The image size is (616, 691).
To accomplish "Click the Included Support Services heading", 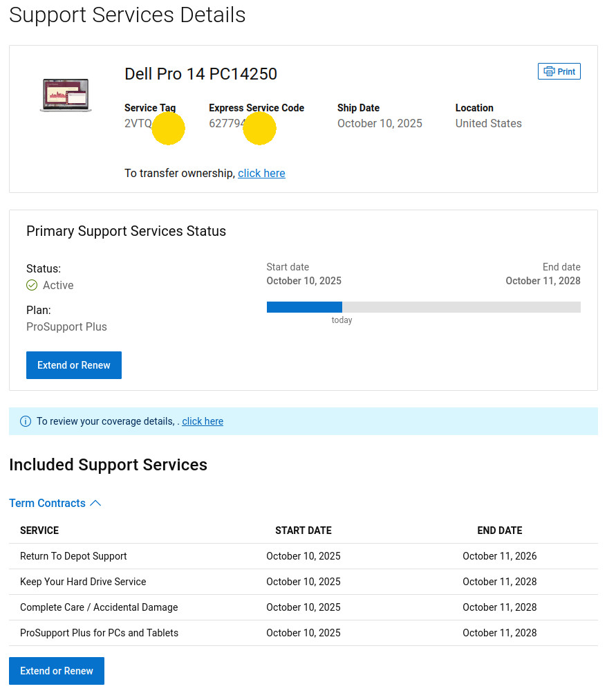I will [108, 465].
